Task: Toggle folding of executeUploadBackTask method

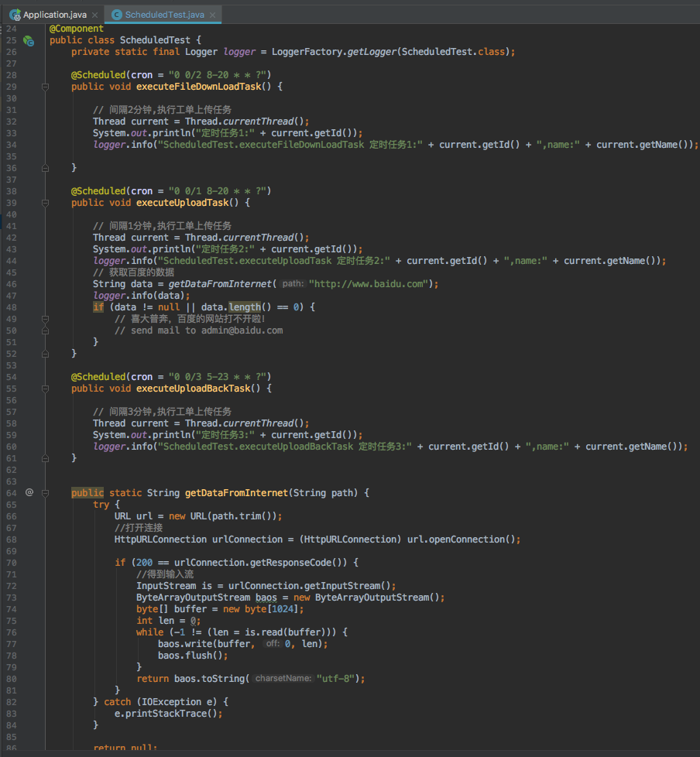Action: (x=45, y=388)
